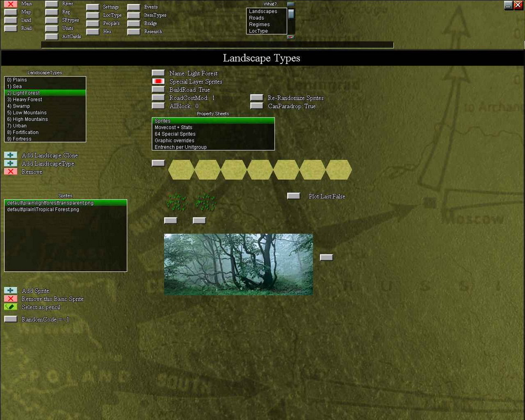Click the plus icon for Add Sprite
Image resolution: width=525 pixels, height=420 pixels.
(x=10, y=290)
